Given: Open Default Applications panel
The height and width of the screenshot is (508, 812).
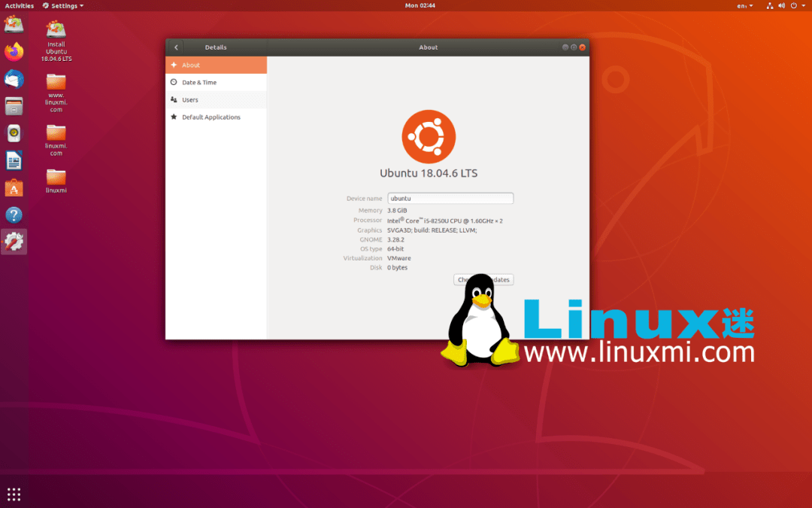Looking at the screenshot, I should coord(216,117).
